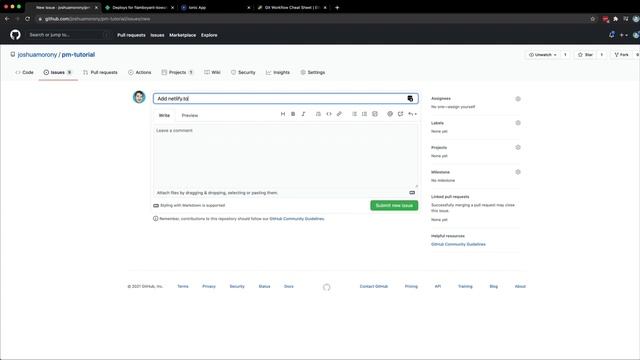Insert inline code formatting
The height and width of the screenshot is (360, 640).
click(x=329, y=114)
